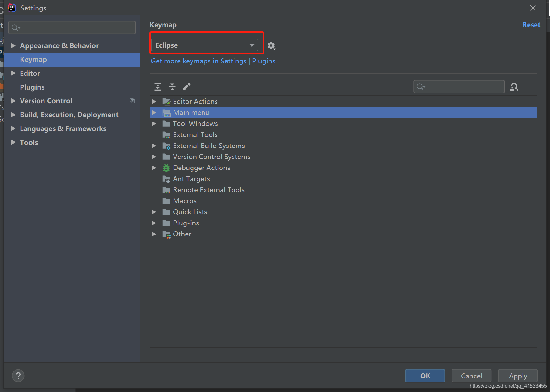The image size is (550, 392).
Task: Expand Version Control sidebar arrow
Action: pos(13,101)
